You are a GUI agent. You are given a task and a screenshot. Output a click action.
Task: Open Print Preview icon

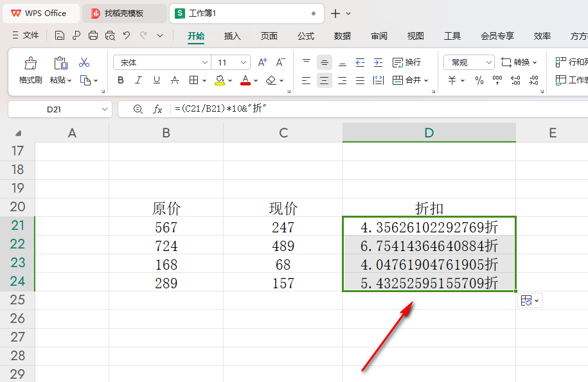[x=110, y=35]
